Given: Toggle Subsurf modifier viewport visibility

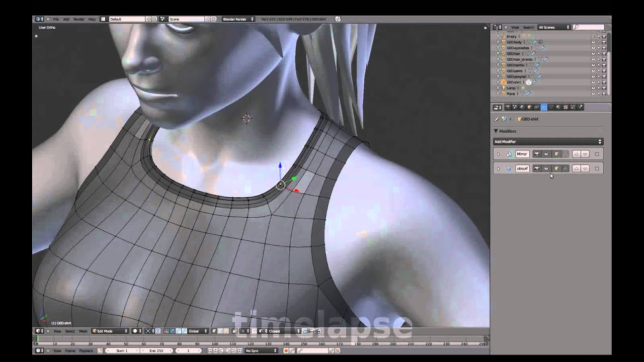Looking at the screenshot, I should (546, 168).
